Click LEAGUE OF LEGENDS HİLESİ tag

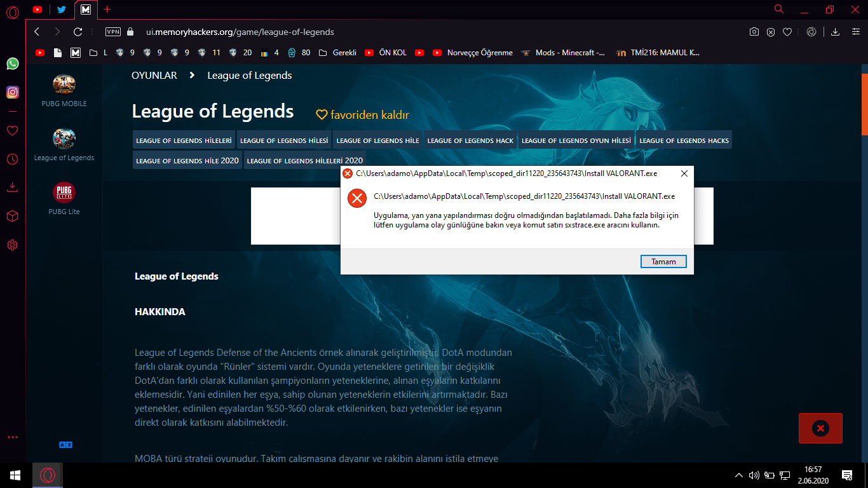pos(284,140)
